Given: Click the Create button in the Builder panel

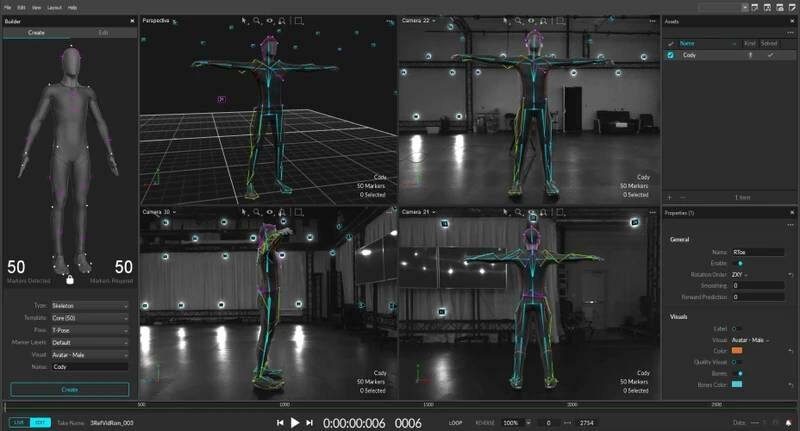Looking at the screenshot, I should [x=70, y=389].
